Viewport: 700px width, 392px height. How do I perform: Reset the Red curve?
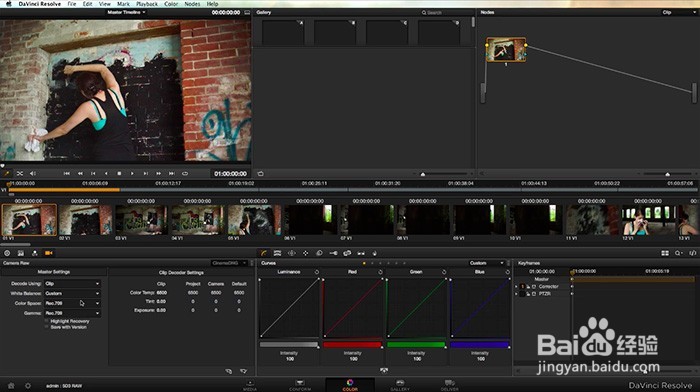coord(380,272)
